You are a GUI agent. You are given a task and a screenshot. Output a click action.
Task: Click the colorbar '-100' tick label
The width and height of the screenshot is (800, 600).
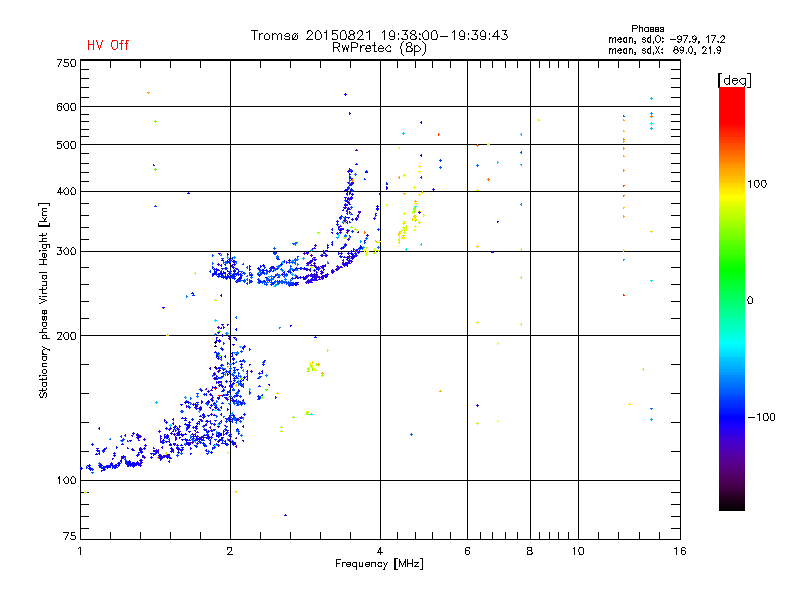click(x=761, y=417)
